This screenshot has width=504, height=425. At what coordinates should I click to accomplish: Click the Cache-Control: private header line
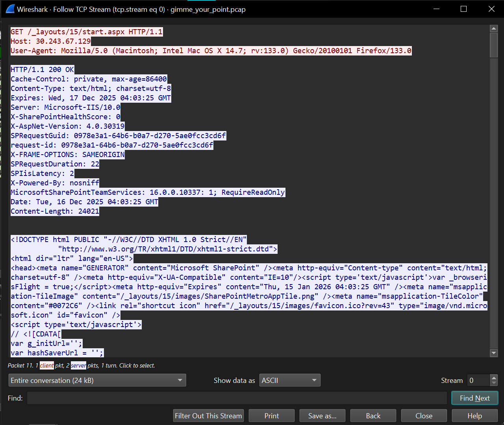click(x=89, y=79)
